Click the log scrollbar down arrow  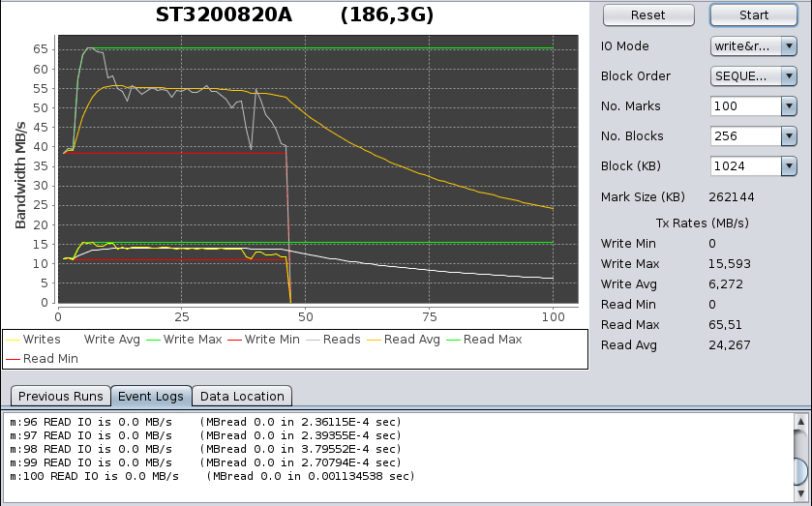800,493
